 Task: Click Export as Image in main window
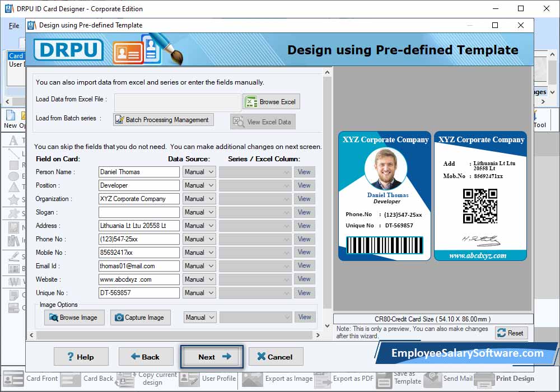click(x=278, y=379)
